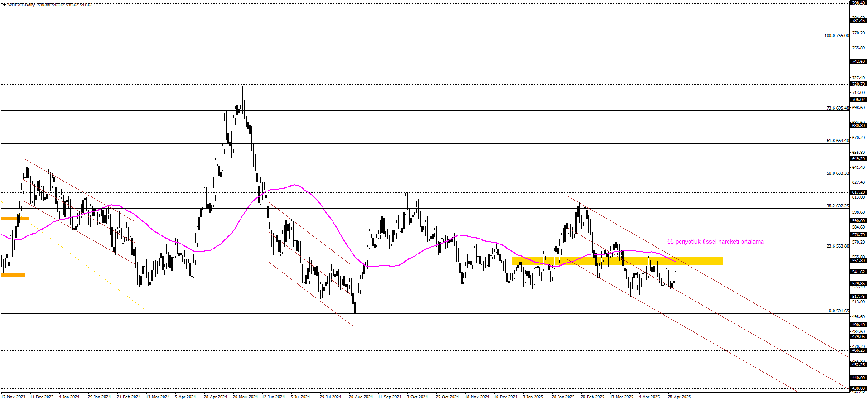868x402 pixels.
Task: Click the 490.40 price level tag
Action: click(x=858, y=325)
